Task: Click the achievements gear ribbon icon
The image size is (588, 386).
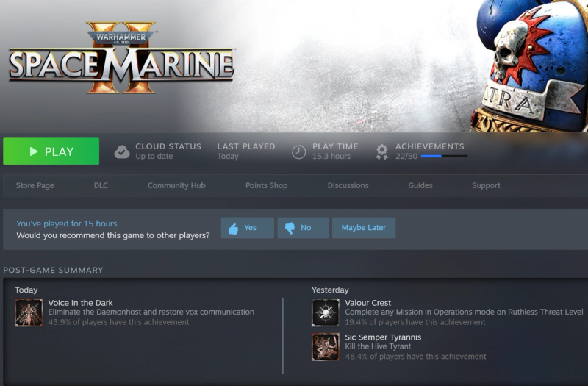Action: point(381,152)
